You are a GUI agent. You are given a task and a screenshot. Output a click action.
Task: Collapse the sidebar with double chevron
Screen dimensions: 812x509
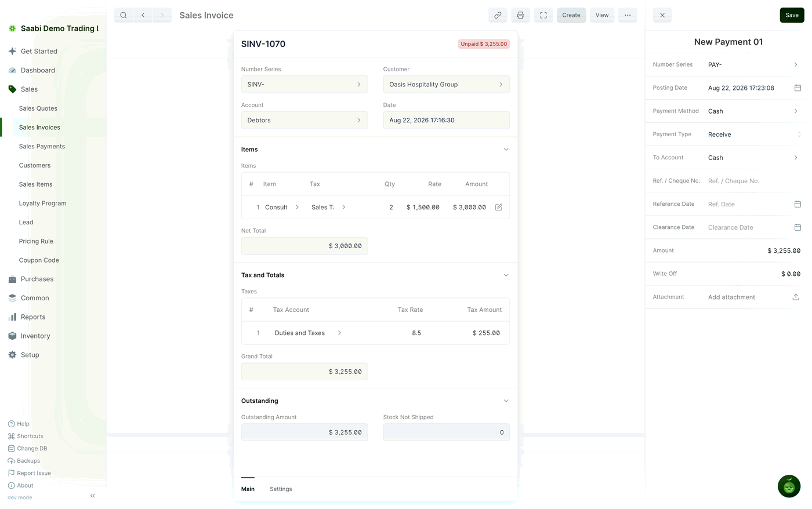(x=93, y=496)
